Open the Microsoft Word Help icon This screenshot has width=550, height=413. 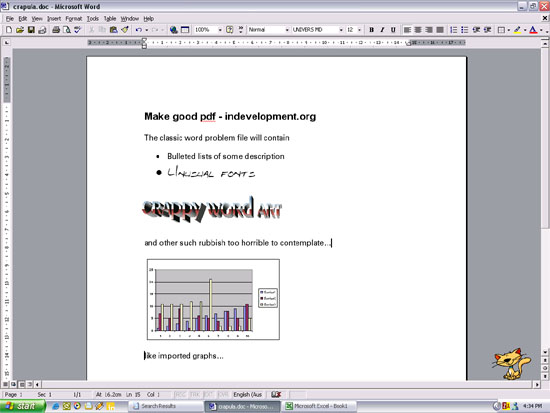(x=229, y=30)
